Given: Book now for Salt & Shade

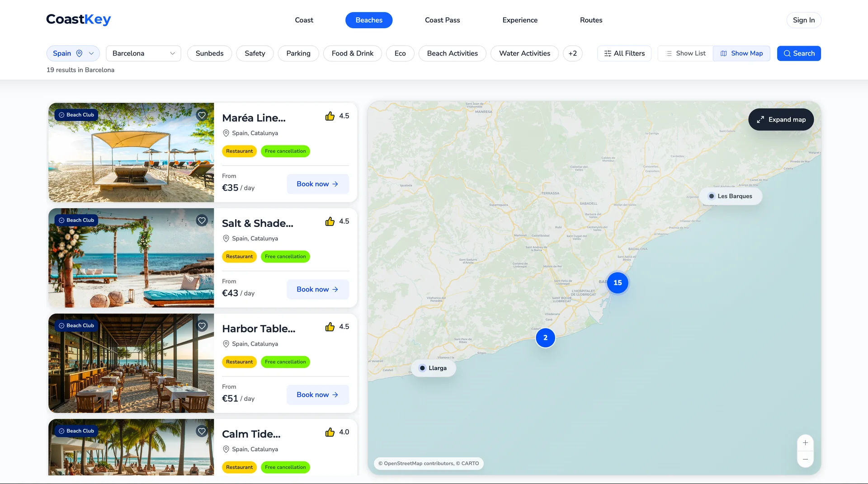Looking at the screenshot, I should click(318, 289).
